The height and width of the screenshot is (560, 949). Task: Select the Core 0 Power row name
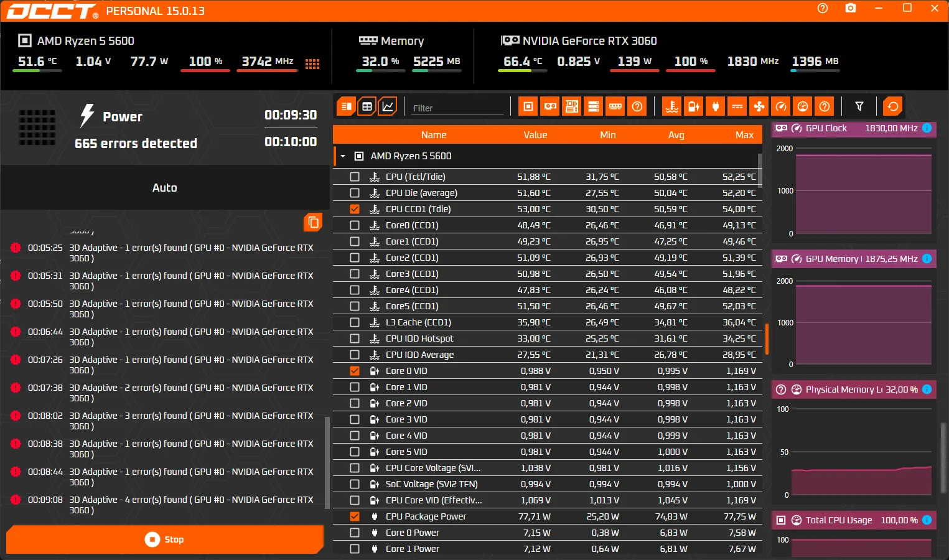click(413, 533)
